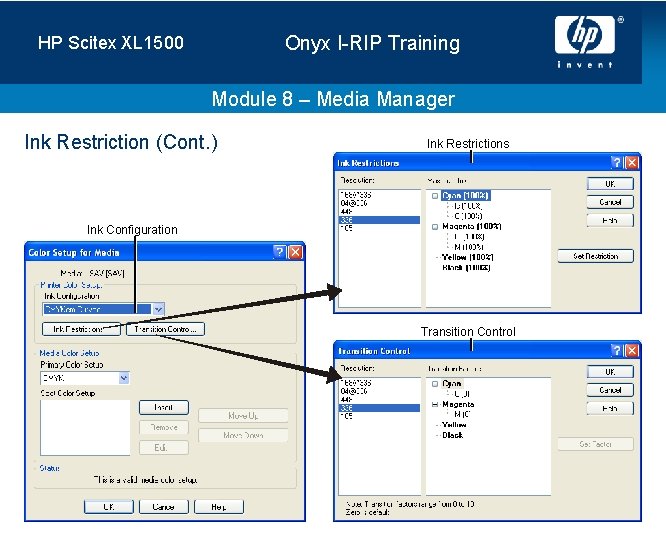
Task: Select Cyan in the Transition Control tree
Action: (452, 384)
